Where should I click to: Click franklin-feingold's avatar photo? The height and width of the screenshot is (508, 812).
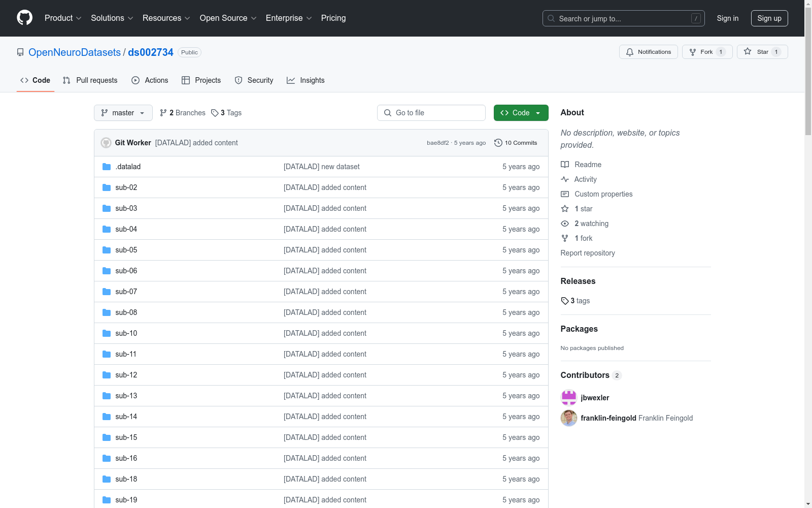(569, 418)
